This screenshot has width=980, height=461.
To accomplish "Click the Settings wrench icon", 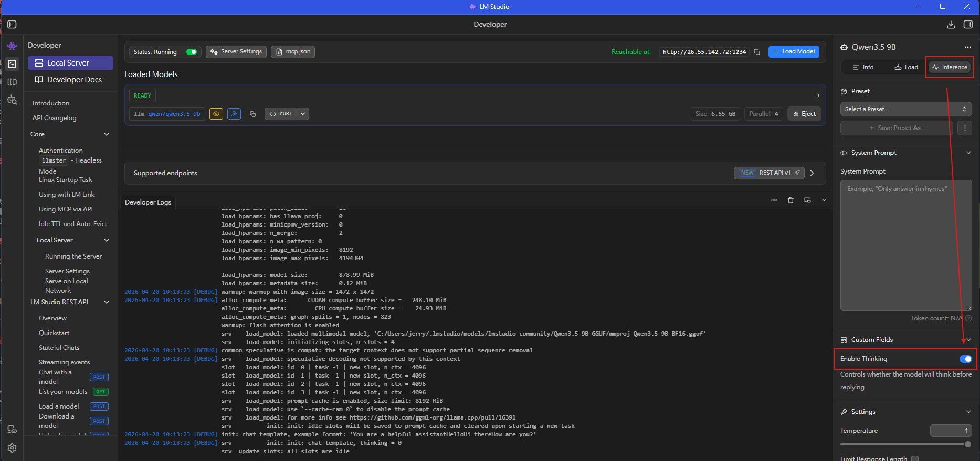I will [844, 412].
